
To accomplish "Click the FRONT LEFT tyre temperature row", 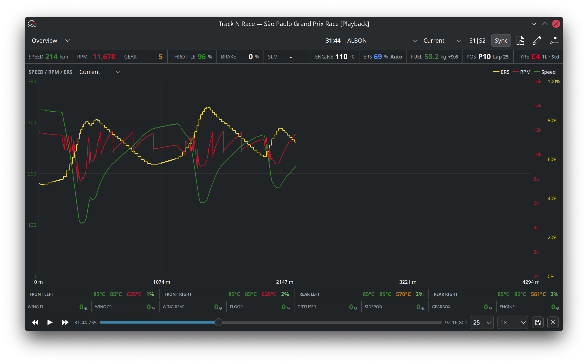I will click(x=92, y=294).
